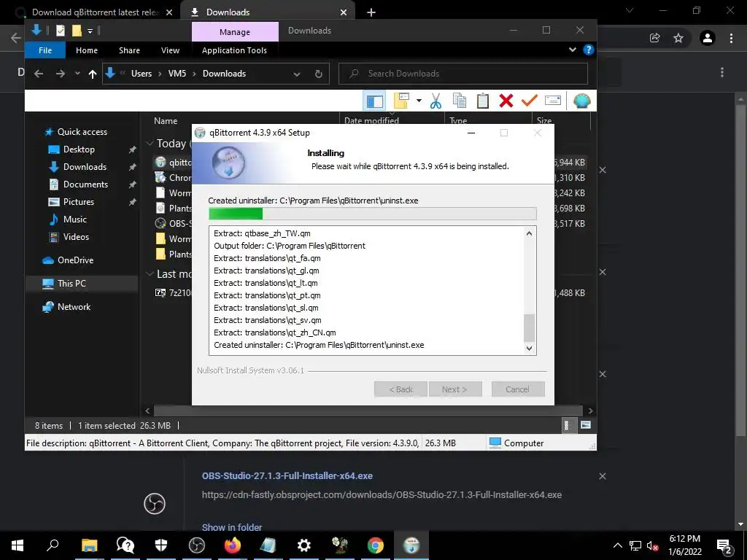Collapse the ribbon with the chevron
Viewport: 747px width, 560px height.
[573, 50]
